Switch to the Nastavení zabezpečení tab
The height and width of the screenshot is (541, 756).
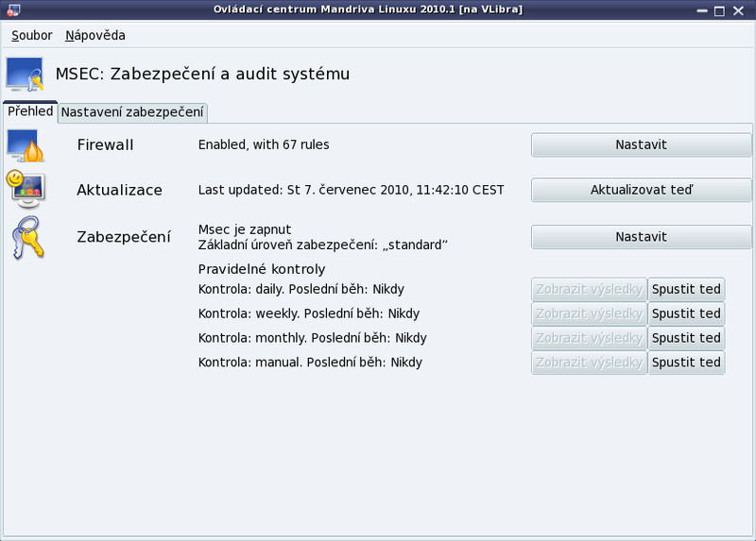point(132,112)
